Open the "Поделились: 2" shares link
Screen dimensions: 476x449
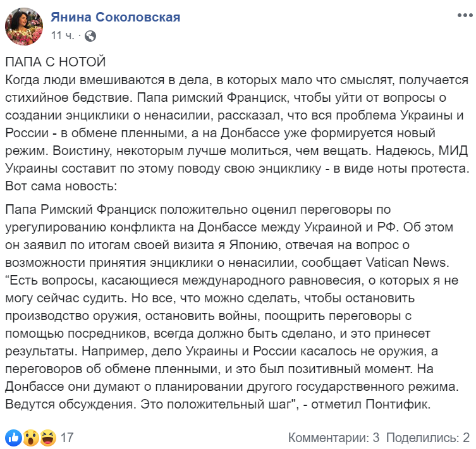(x=427, y=436)
